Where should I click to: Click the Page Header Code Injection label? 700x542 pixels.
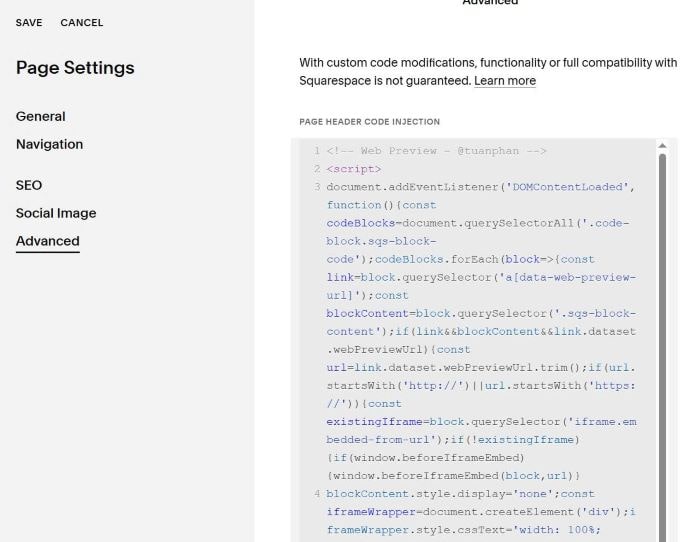tap(370, 122)
